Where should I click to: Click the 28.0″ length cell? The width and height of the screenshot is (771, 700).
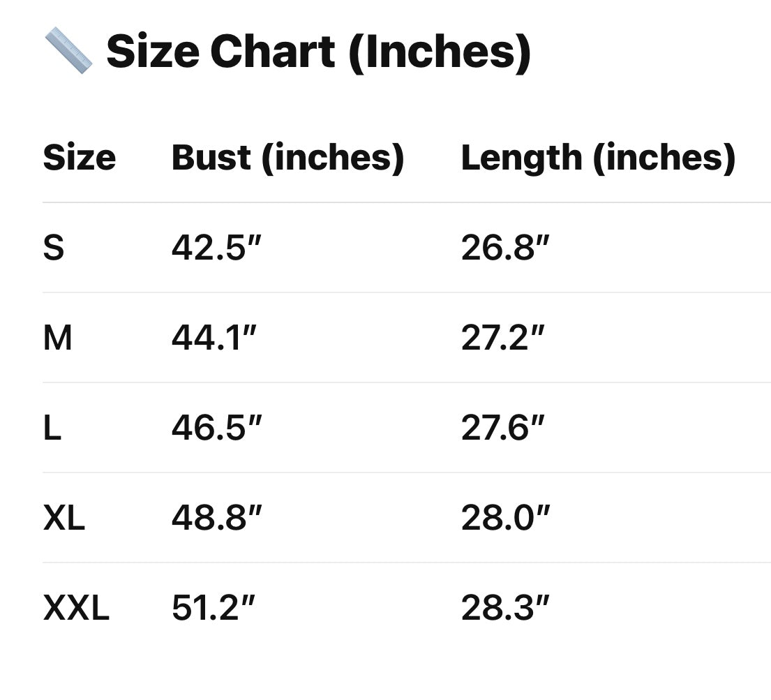[505, 519]
